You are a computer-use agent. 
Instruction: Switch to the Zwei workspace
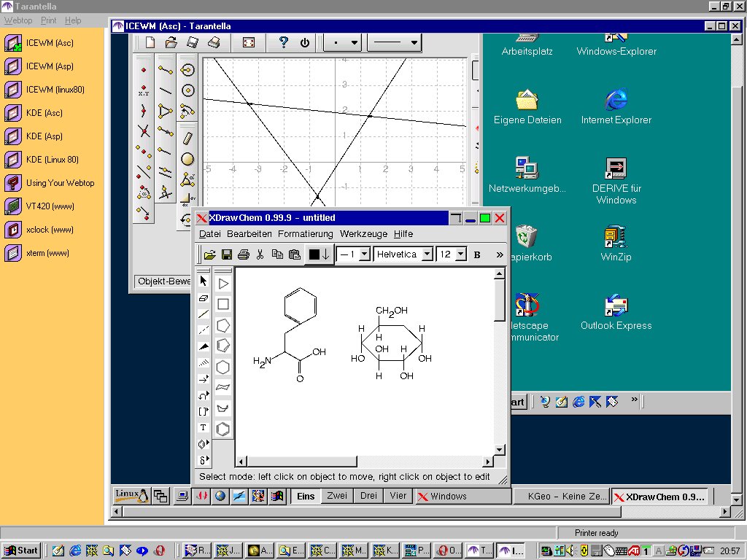pos(337,496)
